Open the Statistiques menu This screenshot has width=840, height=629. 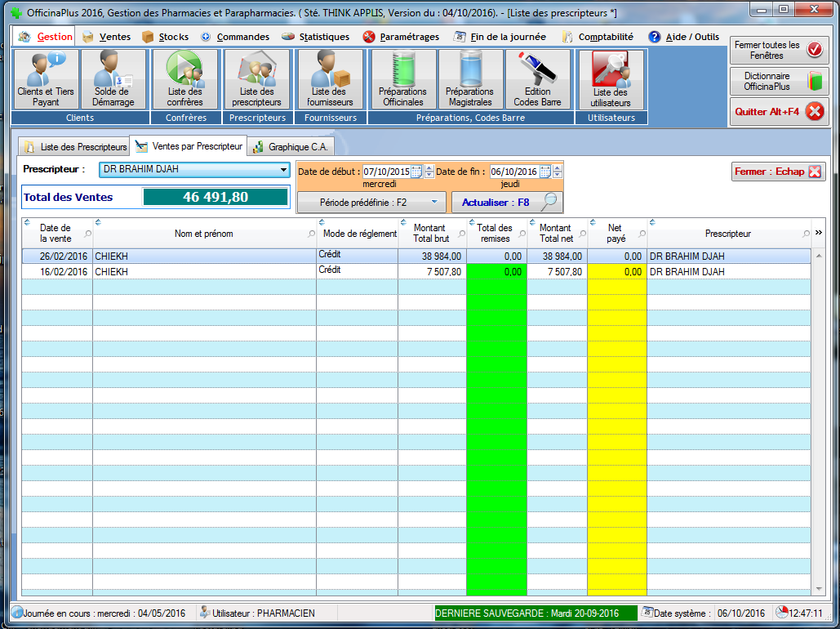click(315, 37)
